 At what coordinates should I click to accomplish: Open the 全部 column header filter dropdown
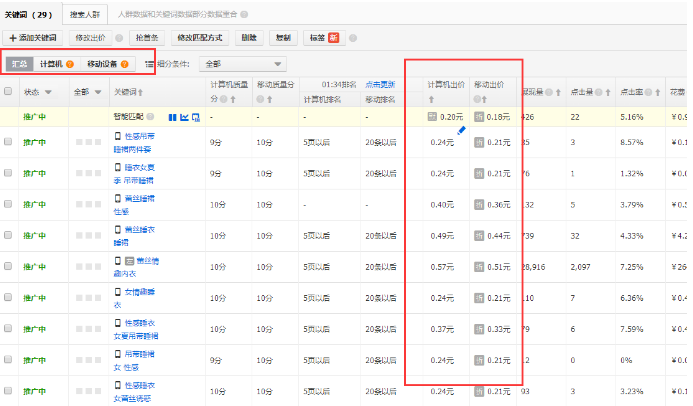(98, 92)
